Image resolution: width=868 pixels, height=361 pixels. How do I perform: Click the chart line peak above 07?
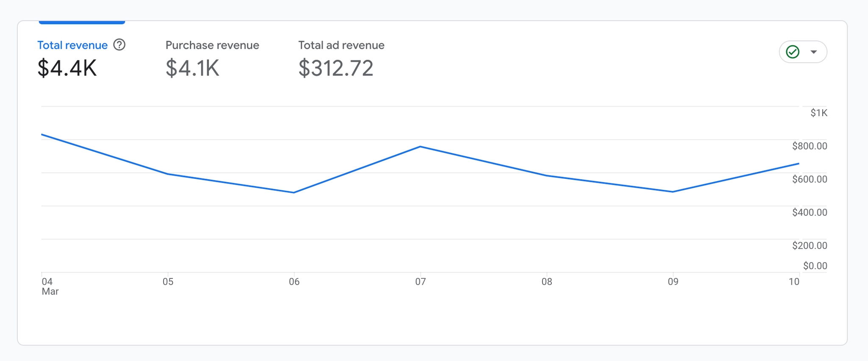(x=420, y=147)
